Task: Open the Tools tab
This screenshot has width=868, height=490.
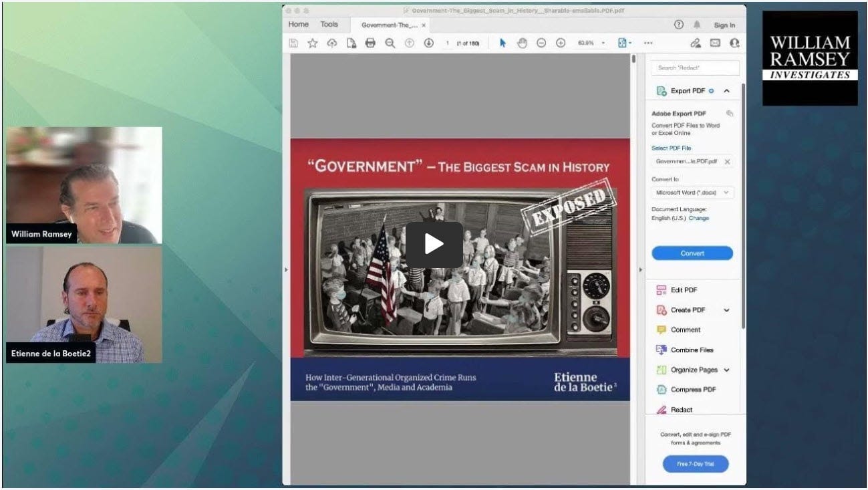Action: pos(329,25)
